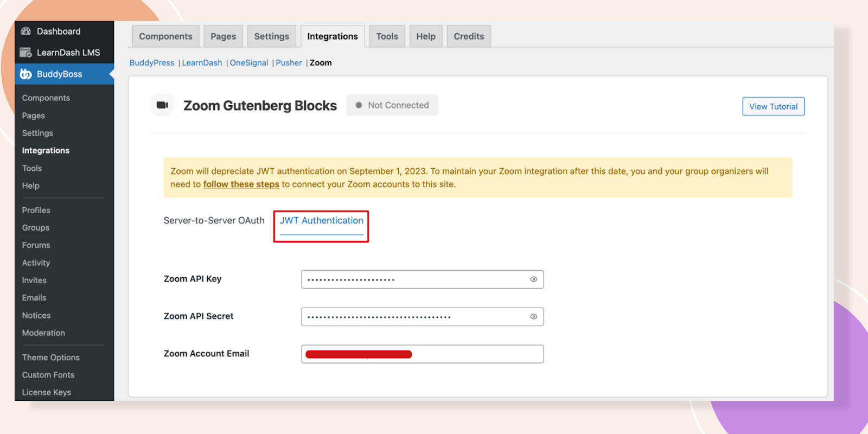Open the Help tab

[x=426, y=36]
